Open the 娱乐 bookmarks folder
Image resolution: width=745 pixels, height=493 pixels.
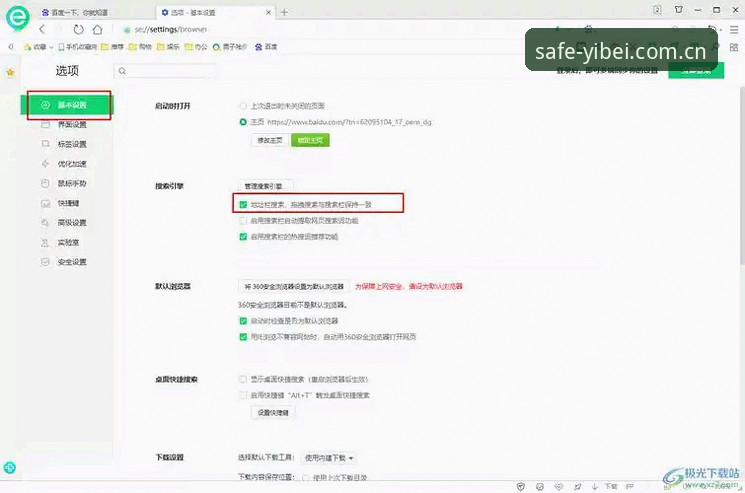[x=168, y=47]
